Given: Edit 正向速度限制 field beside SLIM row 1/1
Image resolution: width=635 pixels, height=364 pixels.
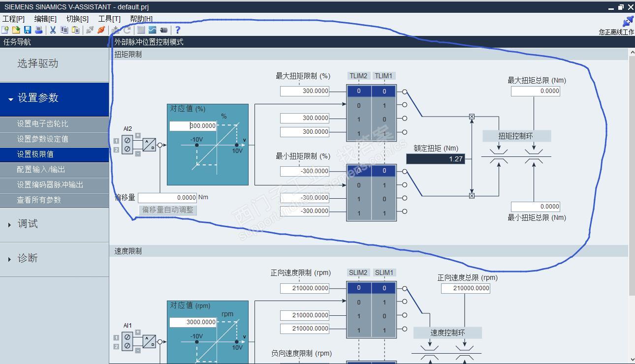Looking at the screenshot, I should (305, 329).
